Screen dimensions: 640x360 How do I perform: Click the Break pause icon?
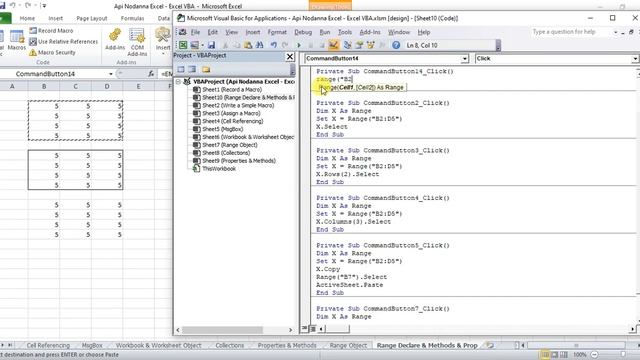click(x=311, y=45)
